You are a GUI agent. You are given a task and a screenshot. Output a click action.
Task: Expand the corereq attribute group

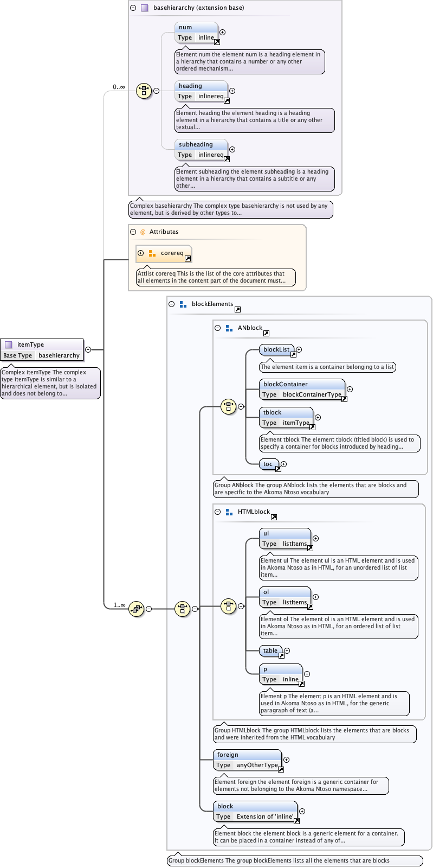tap(141, 253)
